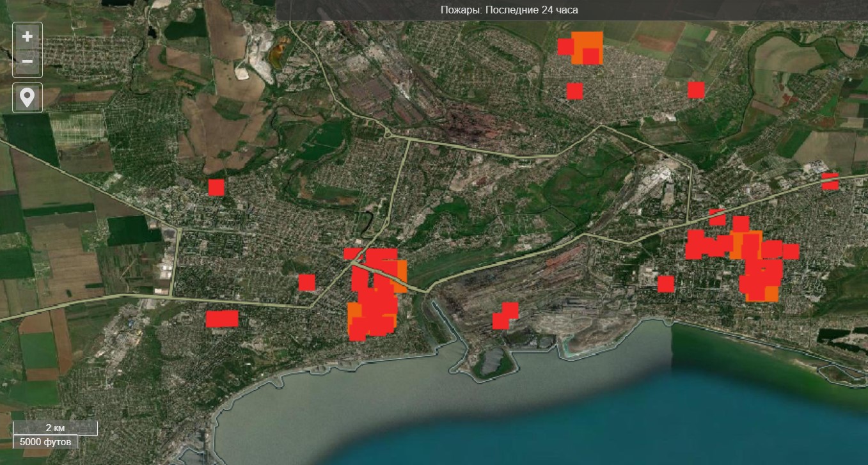Click the '2 км' scale bar
The image size is (868, 465).
point(55,428)
